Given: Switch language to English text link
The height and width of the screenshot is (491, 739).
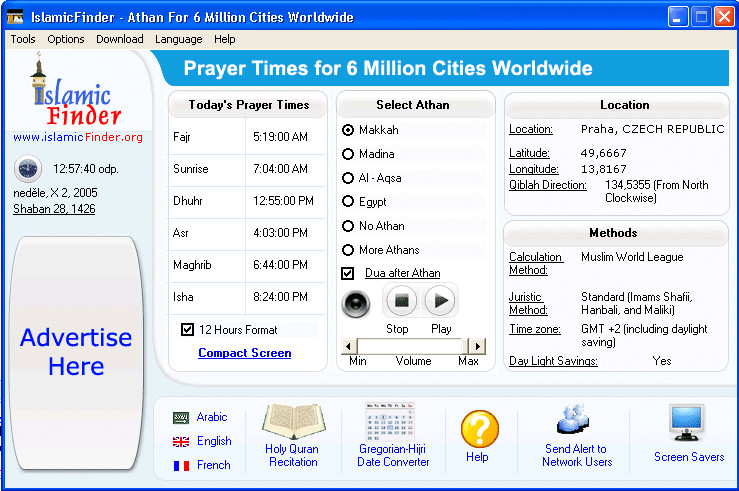Looking at the screenshot, I should 214,441.
